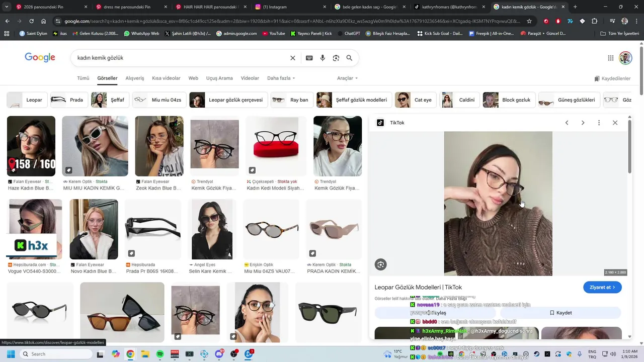Filter images by Block gozluk chip
Image resolution: width=644 pixels, height=362 pixels.
pyautogui.click(x=509, y=100)
